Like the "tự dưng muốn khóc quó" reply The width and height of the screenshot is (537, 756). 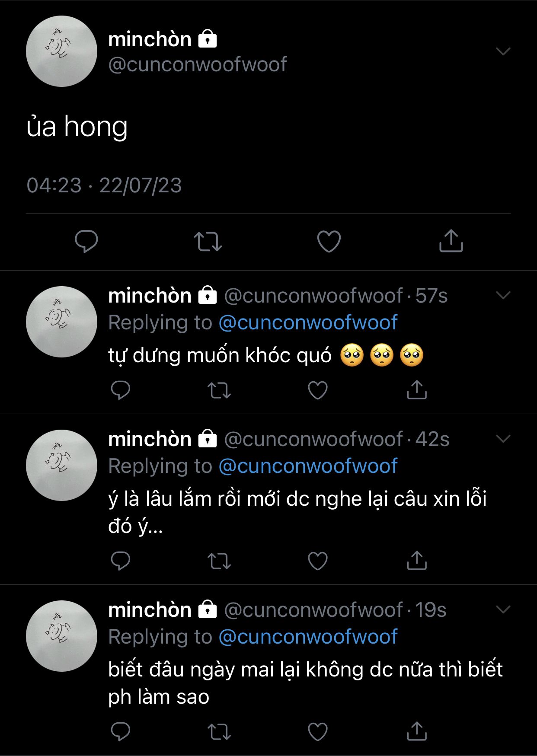[x=318, y=390]
